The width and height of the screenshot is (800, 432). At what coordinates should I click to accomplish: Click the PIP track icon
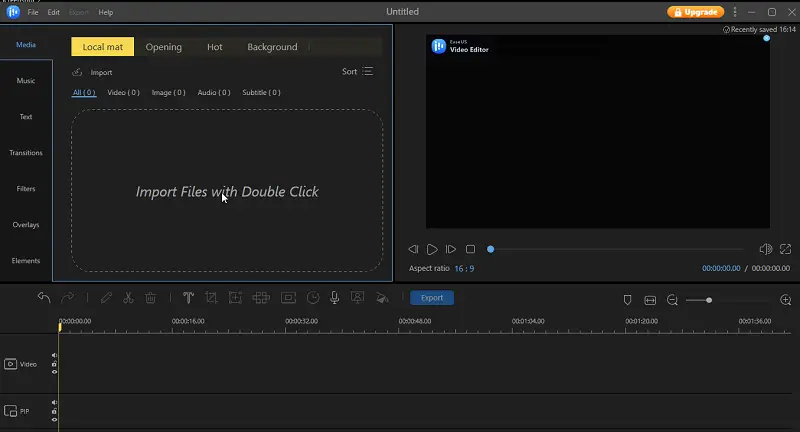coord(10,411)
